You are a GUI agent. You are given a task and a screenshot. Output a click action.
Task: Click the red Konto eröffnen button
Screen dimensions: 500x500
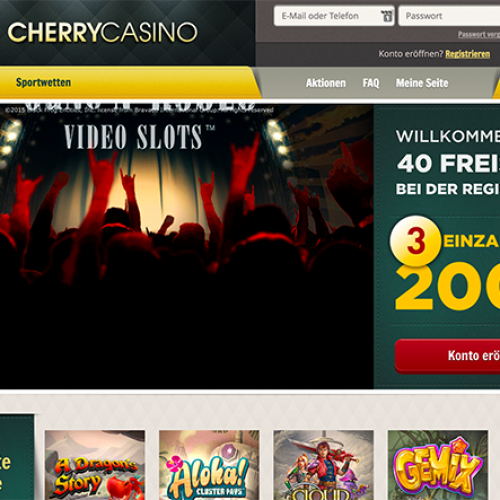[447, 355]
